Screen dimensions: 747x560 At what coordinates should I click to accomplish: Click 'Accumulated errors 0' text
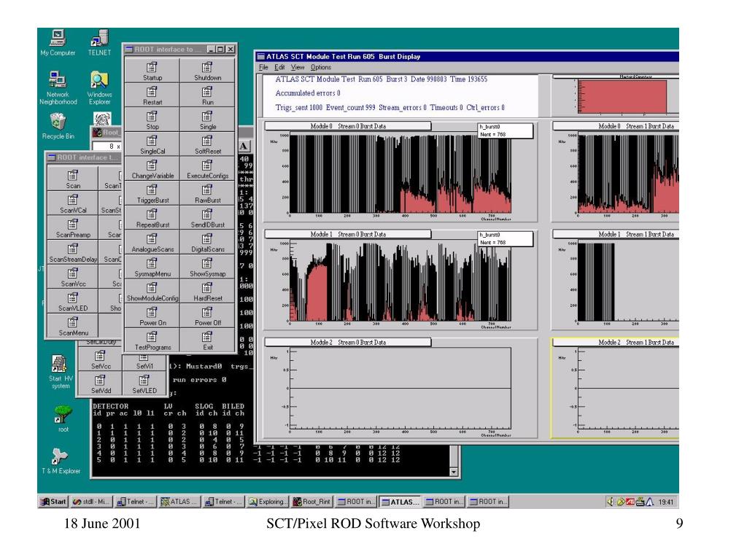pyautogui.click(x=308, y=93)
